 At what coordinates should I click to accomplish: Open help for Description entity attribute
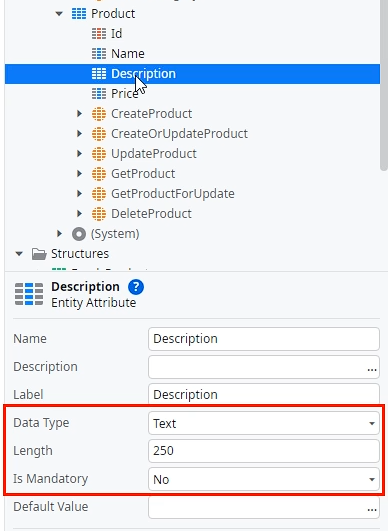point(136,287)
